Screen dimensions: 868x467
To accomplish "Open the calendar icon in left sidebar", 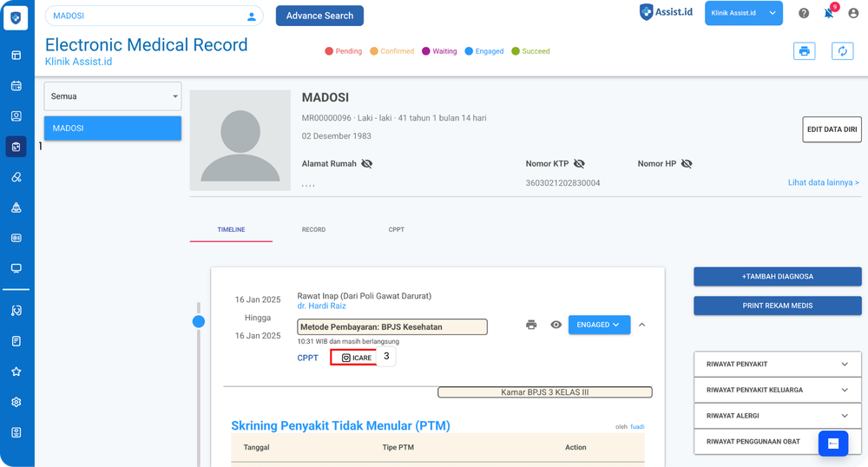I will point(16,85).
